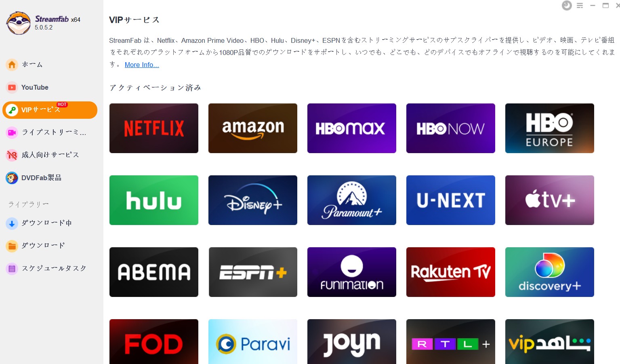The height and width of the screenshot is (364, 620).
Task: Open the ダウンロード中 list
Action: click(x=46, y=223)
